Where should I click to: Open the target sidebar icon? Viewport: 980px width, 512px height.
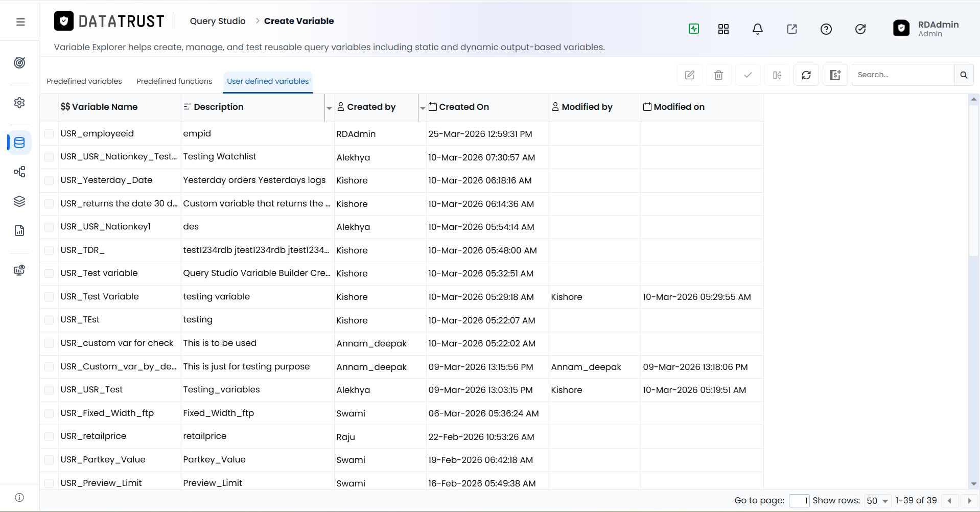tap(19, 63)
